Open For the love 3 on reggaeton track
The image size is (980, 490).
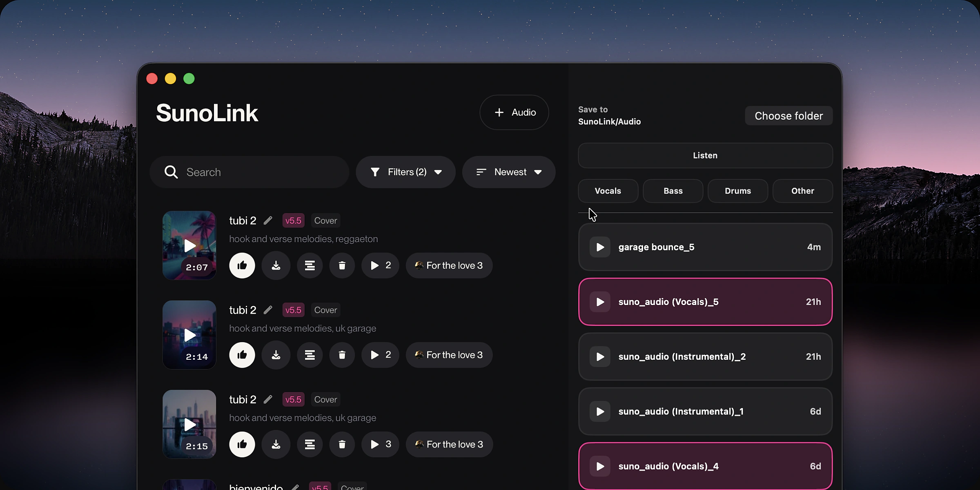pos(449,265)
